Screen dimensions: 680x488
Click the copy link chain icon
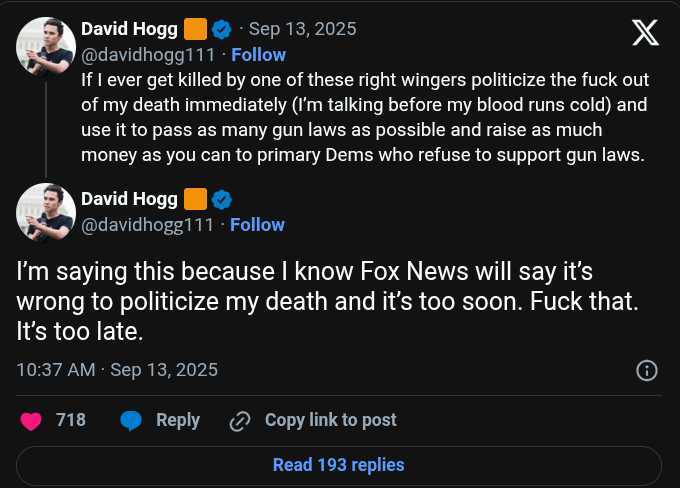(x=239, y=421)
